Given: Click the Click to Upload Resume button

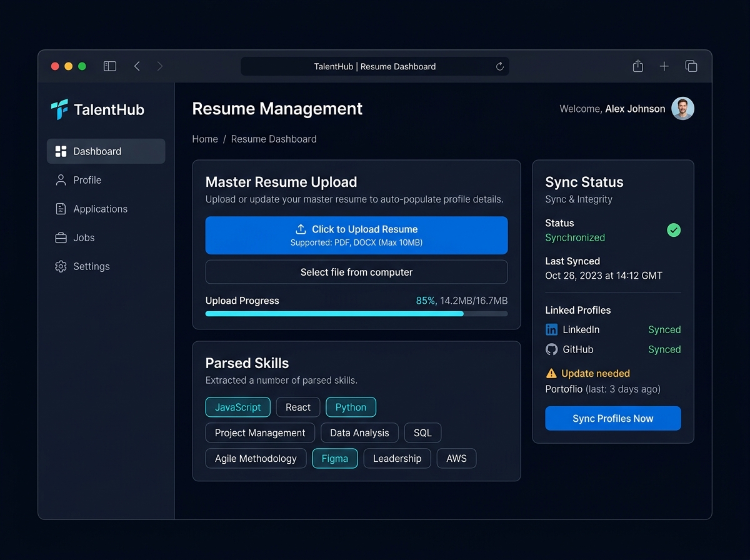Looking at the screenshot, I should click(356, 235).
